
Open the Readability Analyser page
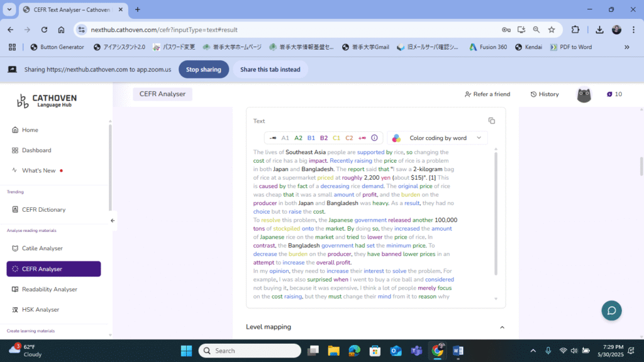(x=49, y=289)
